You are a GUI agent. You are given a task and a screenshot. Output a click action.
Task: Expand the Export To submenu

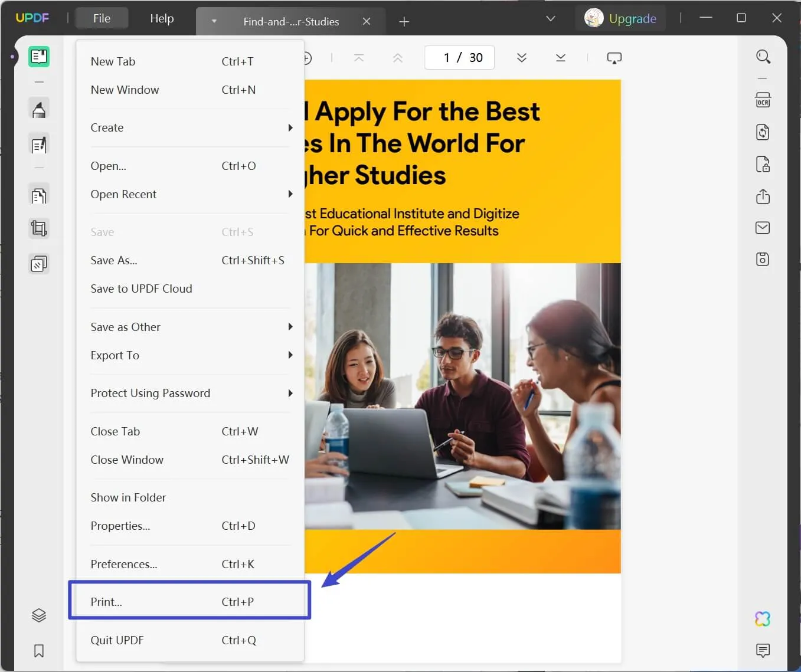click(190, 355)
